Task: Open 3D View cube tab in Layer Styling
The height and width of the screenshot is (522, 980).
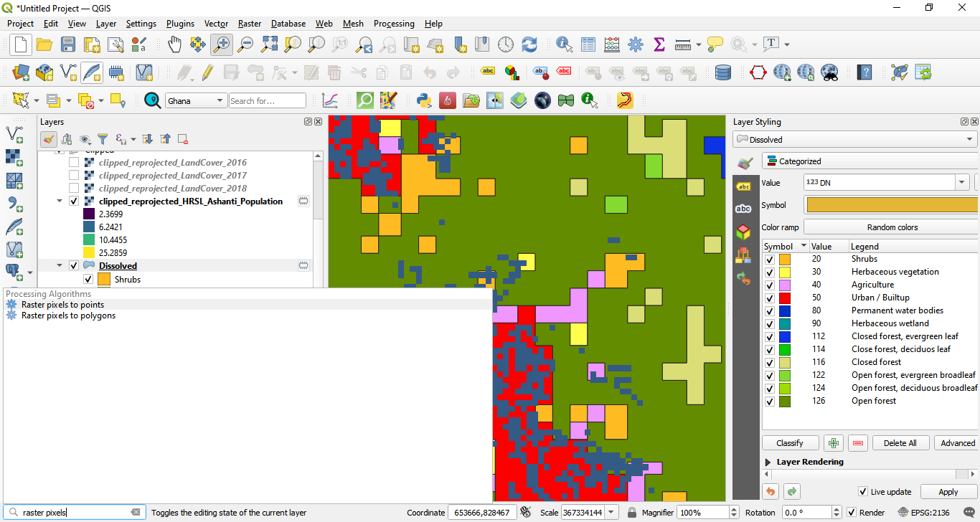Action: click(x=744, y=232)
